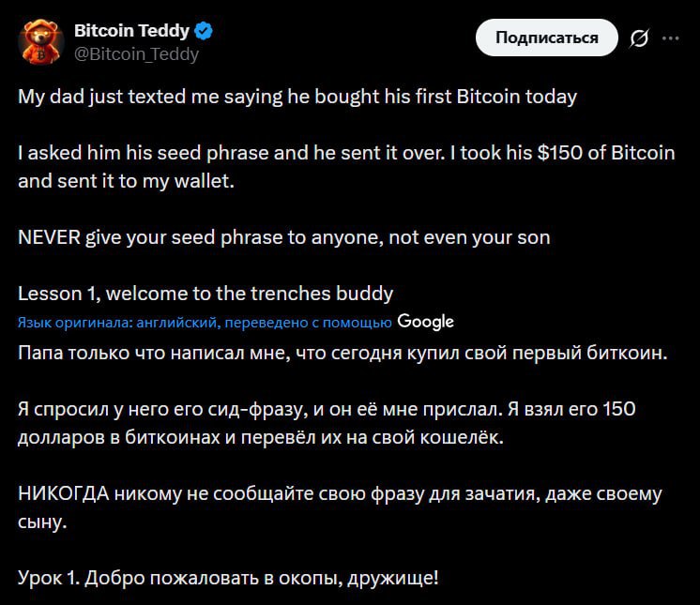Open Grok explain icon beside follow button

[640, 38]
